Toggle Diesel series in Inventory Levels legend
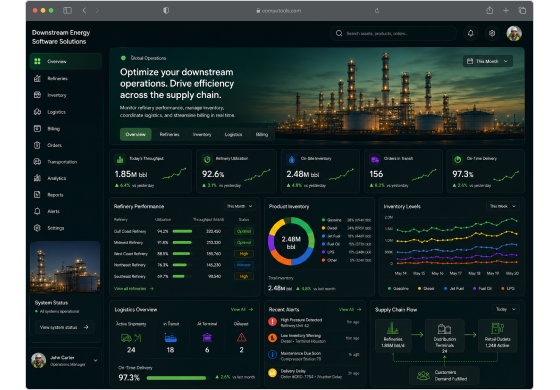The width and height of the screenshot is (560, 390). [x=426, y=289]
